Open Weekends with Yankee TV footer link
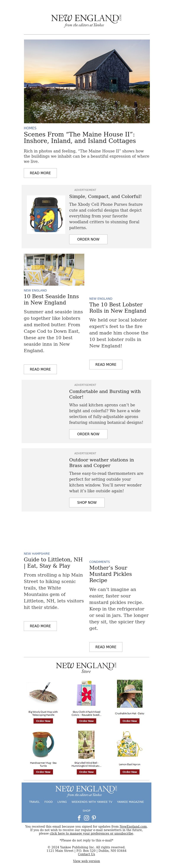Viewport: 173px width, 868px height. click(92, 802)
